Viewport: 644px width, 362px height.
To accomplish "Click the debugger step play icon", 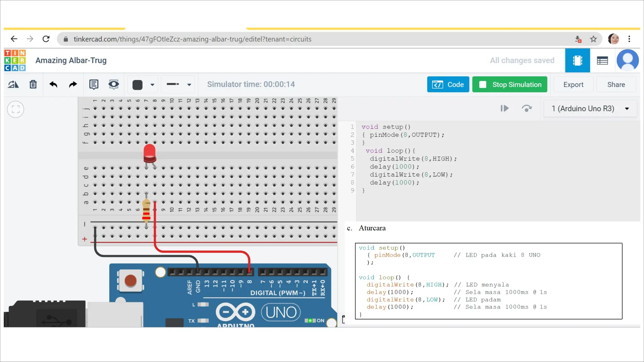I will [x=504, y=108].
